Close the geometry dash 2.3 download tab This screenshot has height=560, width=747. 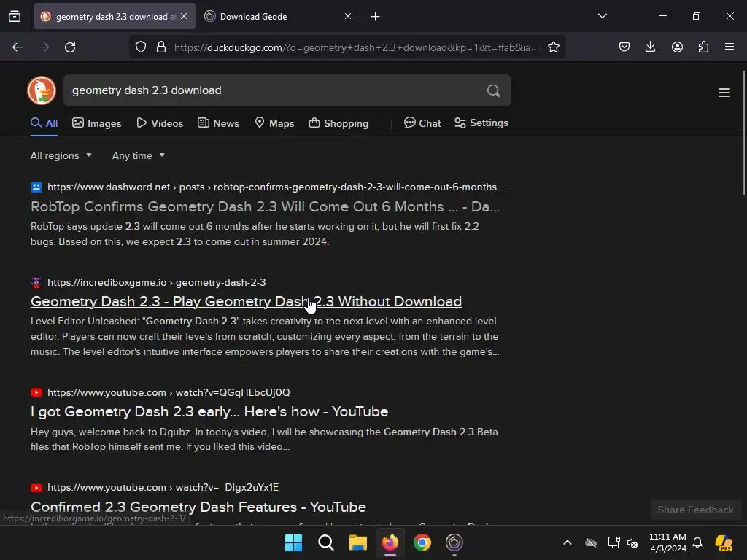tap(184, 16)
